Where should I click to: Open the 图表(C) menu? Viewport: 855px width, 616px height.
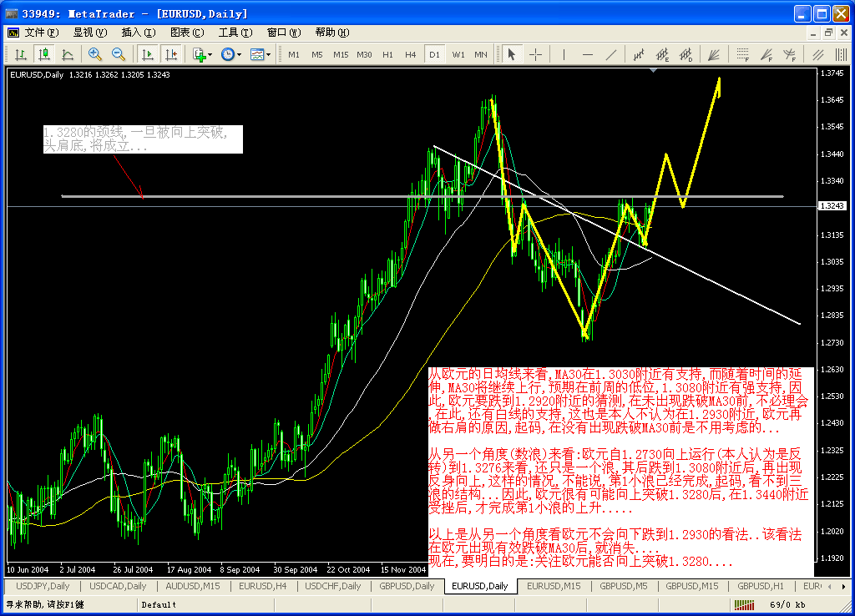tap(187, 33)
